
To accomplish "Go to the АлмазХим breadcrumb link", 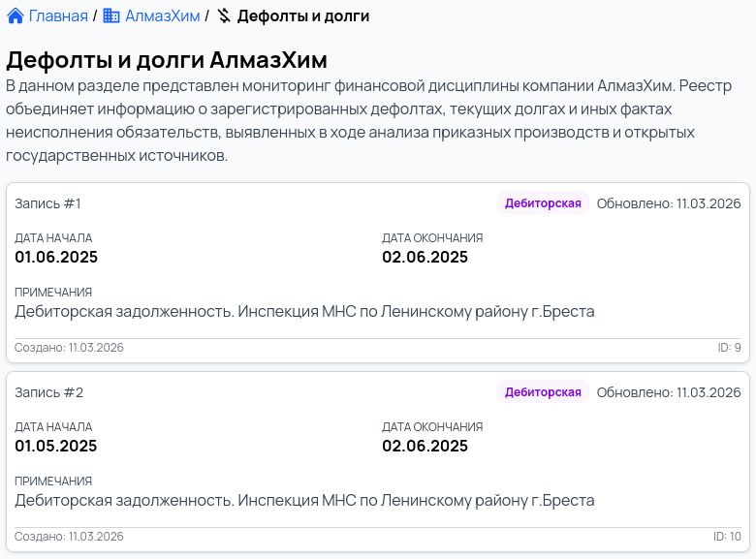I will click(x=162, y=16).
